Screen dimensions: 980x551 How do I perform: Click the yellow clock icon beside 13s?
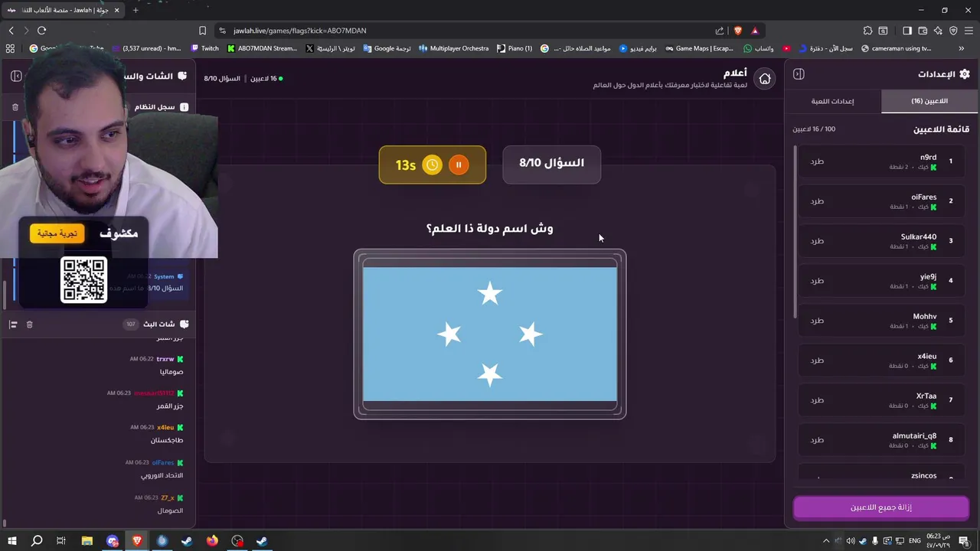432,165
